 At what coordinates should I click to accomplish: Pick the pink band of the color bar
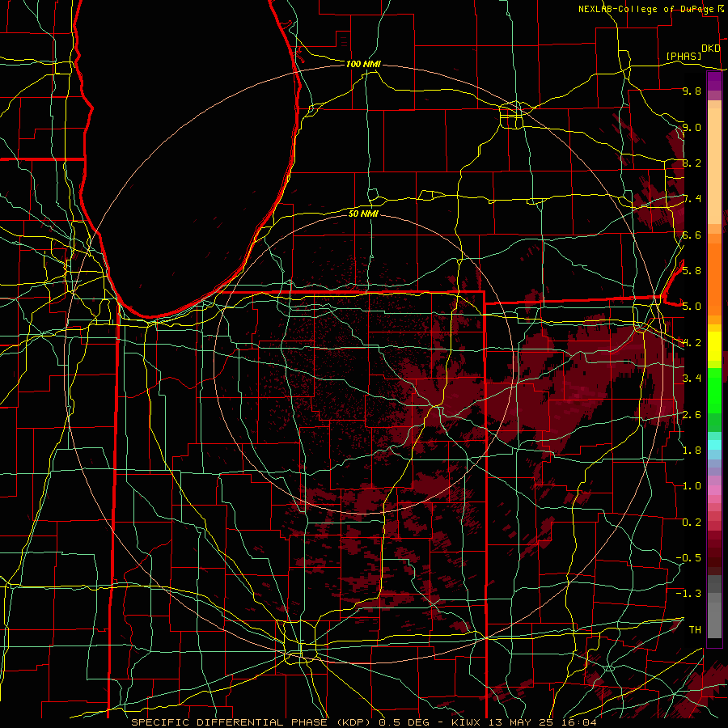tap(714, 490)
